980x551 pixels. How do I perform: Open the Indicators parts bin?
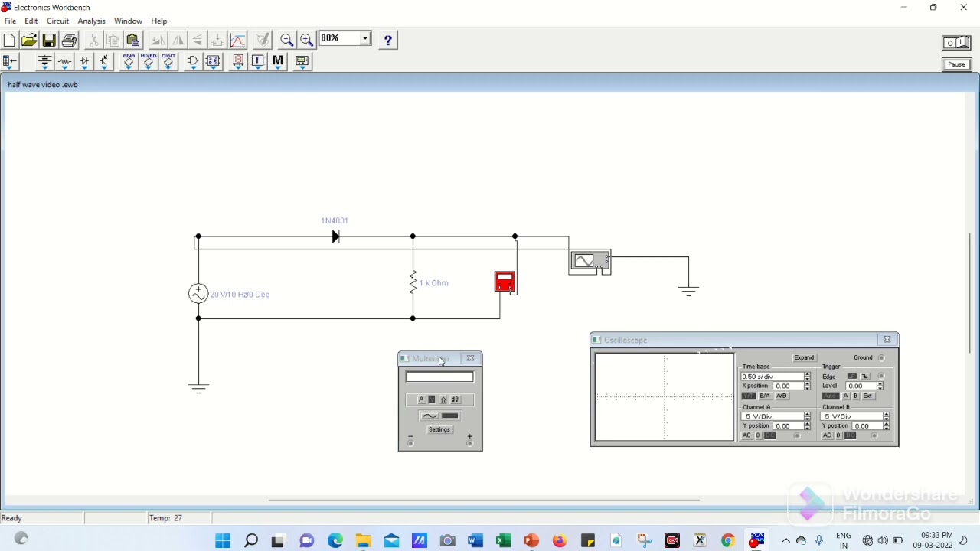[238, 62]
